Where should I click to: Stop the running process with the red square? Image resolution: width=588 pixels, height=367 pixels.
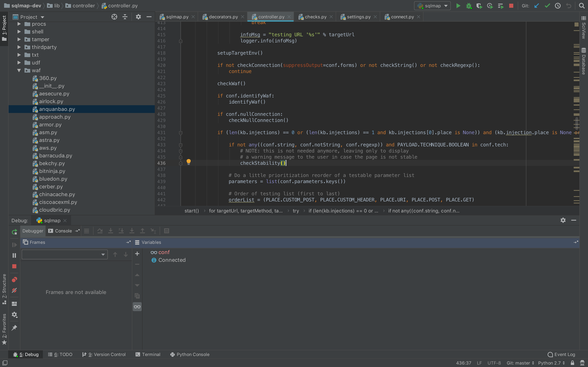[511, 6]
